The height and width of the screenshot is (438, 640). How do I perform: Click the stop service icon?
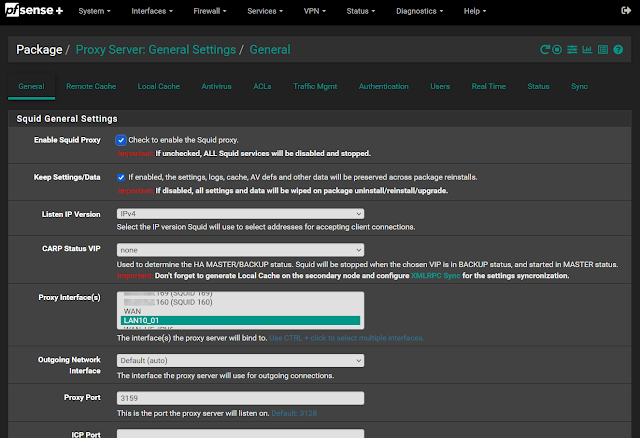(x=557, y=49)
